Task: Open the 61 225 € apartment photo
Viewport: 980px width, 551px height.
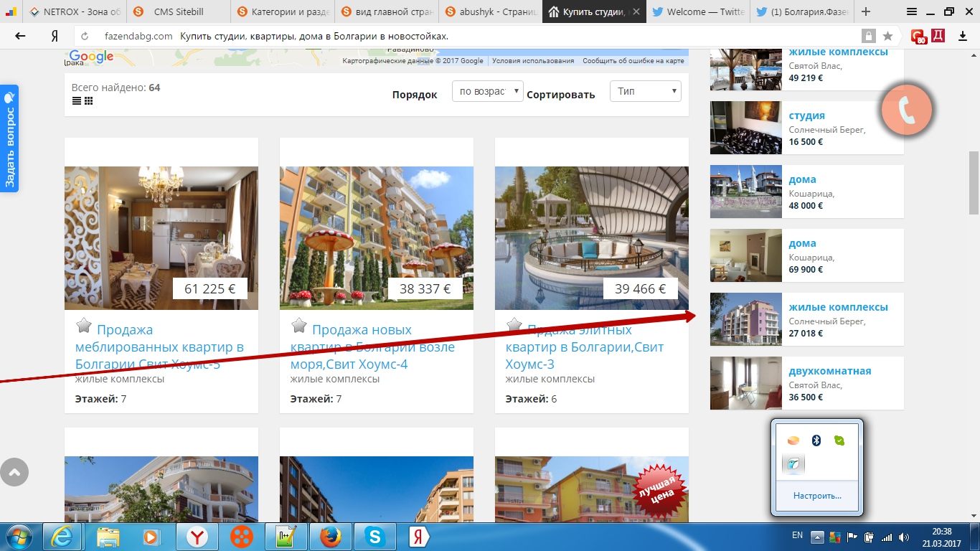Action: 161,238
